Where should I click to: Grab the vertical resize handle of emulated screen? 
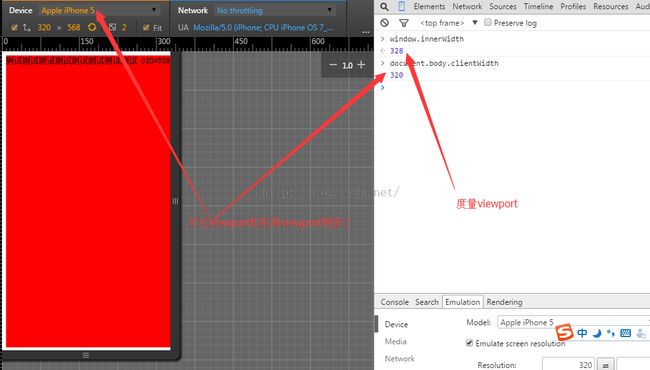pos(175,201)
